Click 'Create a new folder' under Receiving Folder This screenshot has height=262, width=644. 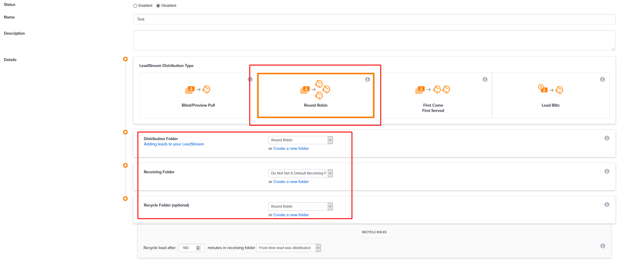(291, 182)
